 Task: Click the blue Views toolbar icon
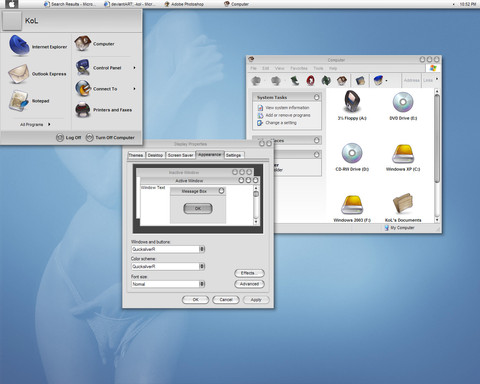click(x=378, y=80)
